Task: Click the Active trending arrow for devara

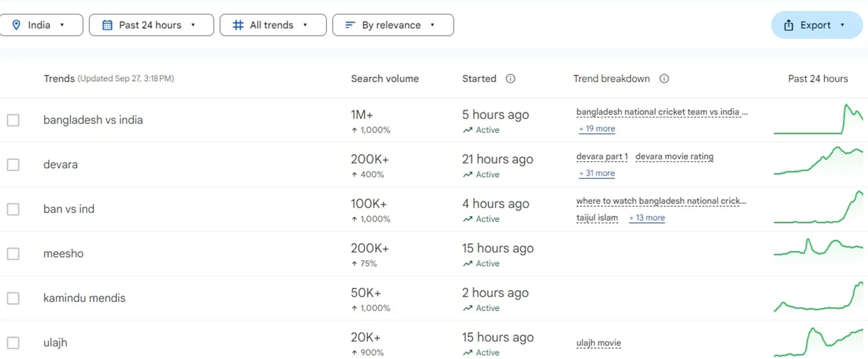Action: click(x=467, y=174)
